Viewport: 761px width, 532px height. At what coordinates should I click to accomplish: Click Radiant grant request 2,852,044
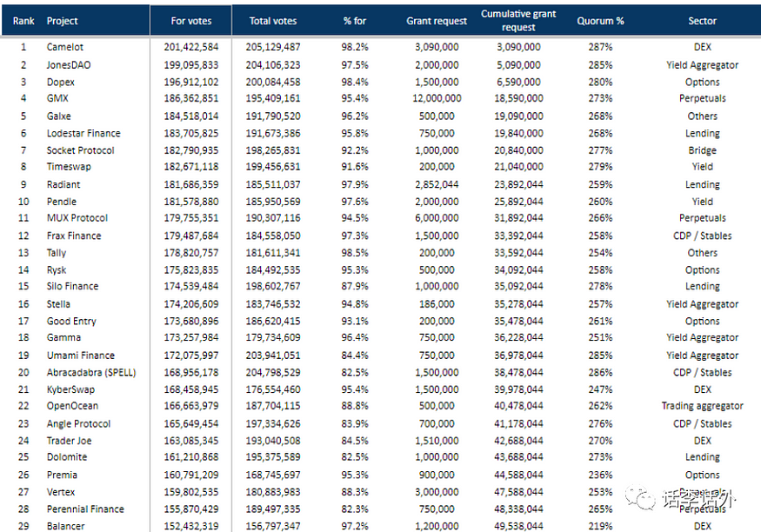(437, 184)
